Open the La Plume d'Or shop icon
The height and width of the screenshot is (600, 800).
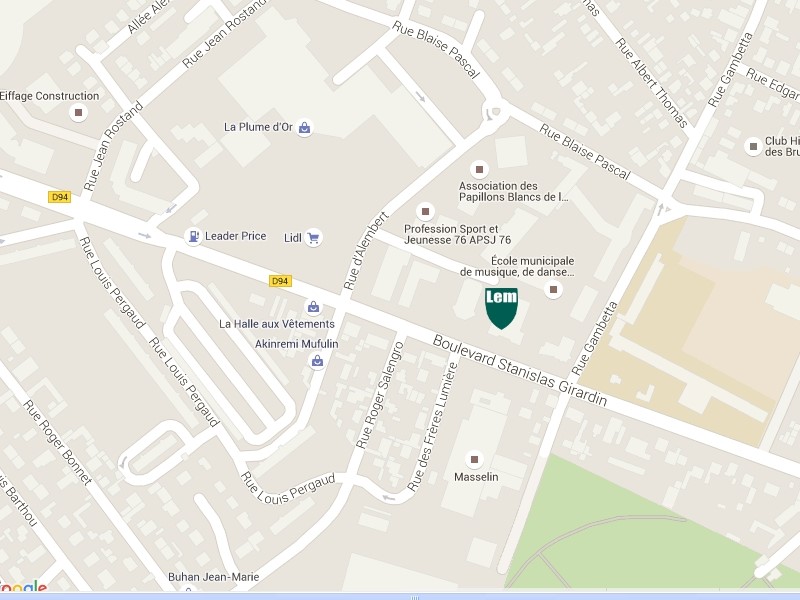(305, 128)
